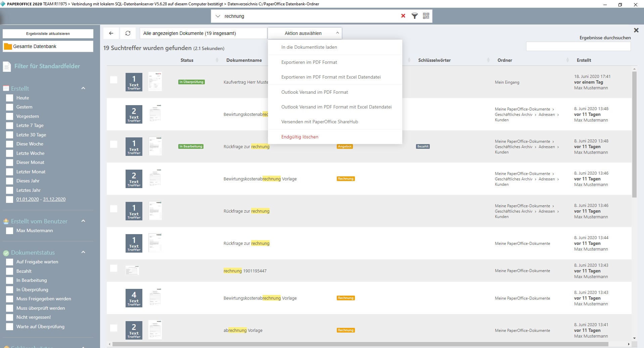Click the QR code scan icon
This screenshot has width=644, height=348.
pos(426,16)
